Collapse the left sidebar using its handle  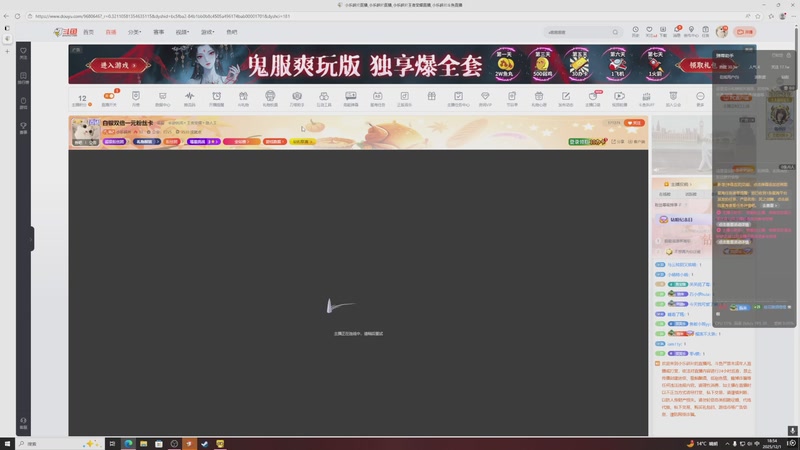pos(32,239)
